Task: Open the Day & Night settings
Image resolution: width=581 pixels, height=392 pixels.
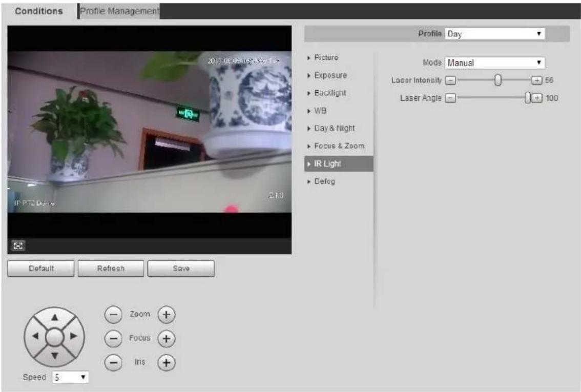Action: pyautogui.click(x=334, y=128)
